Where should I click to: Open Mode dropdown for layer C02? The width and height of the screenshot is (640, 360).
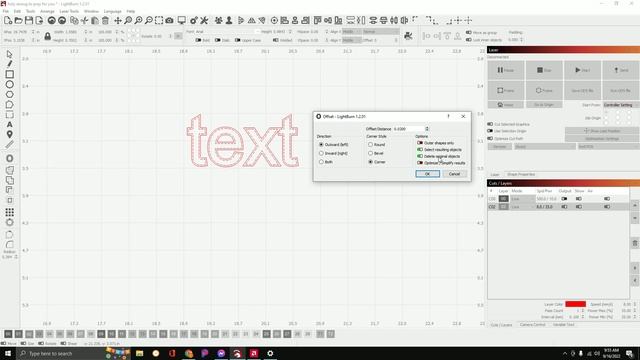pos(523,207)
